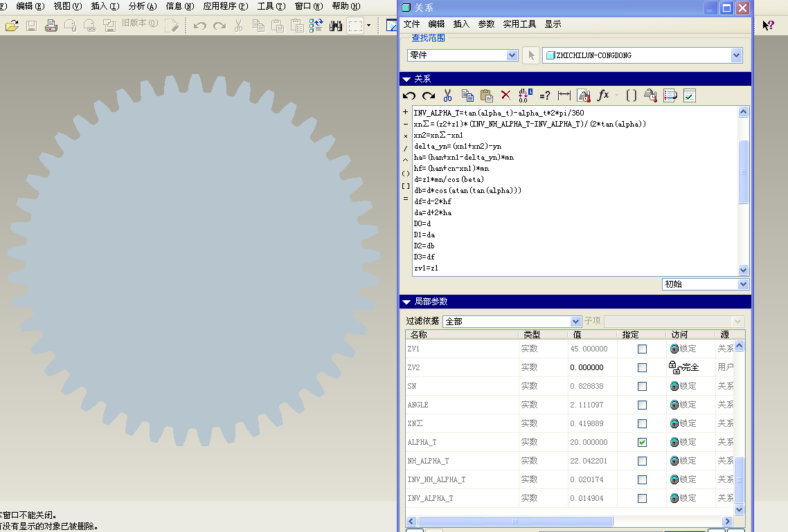Open the 过滤依据 全部 filter dropdown
The width and height of the screenshot is (788, 532).
(576, 321)
